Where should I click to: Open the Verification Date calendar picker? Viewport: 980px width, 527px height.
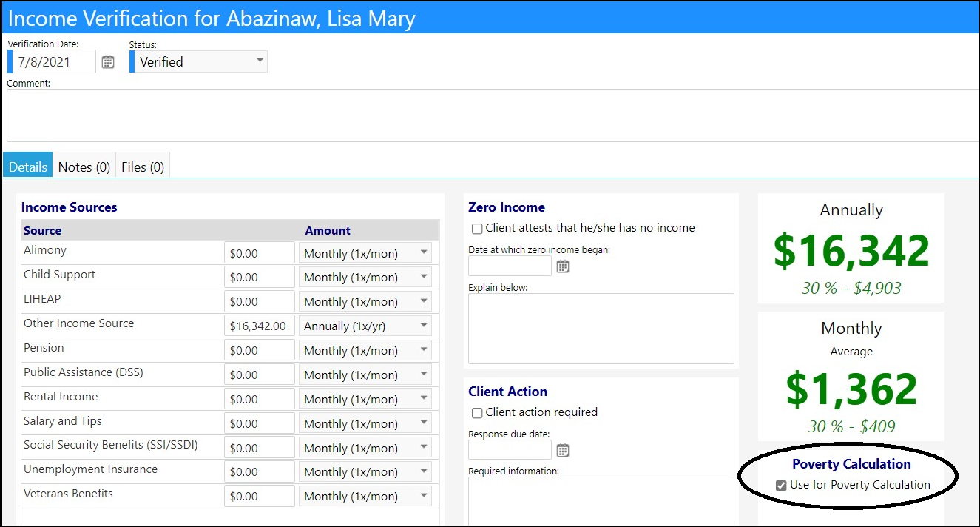108,62
